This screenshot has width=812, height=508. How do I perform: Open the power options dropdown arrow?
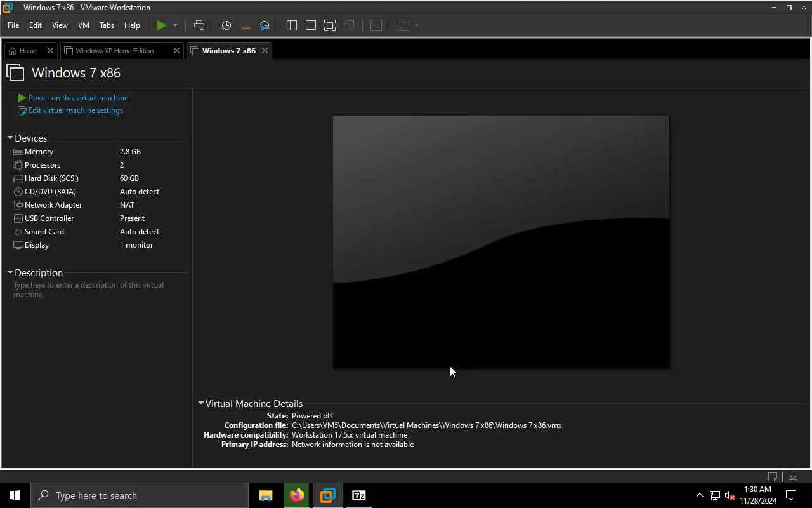175,25
